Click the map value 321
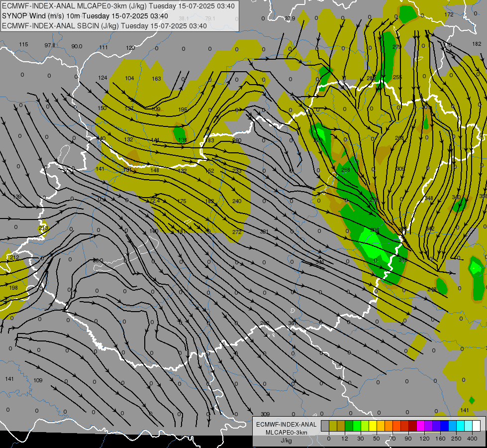 tap(264, 231)
